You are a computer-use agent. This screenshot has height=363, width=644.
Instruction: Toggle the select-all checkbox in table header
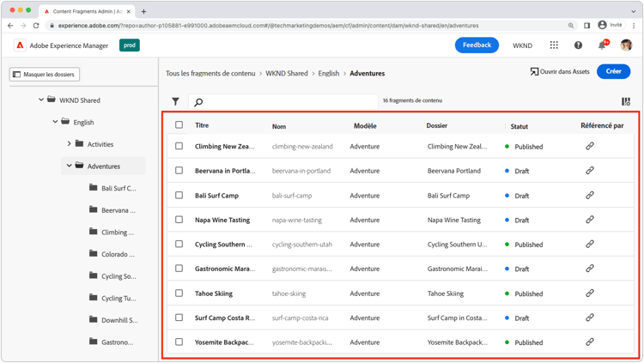179,124
